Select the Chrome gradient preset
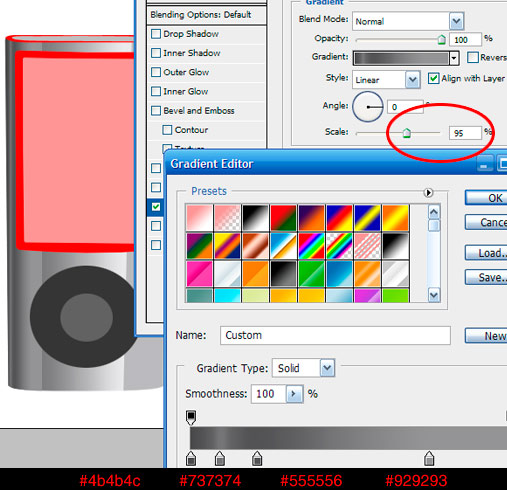The width and height of the screenshot is (507, 490). pos(283,246)
